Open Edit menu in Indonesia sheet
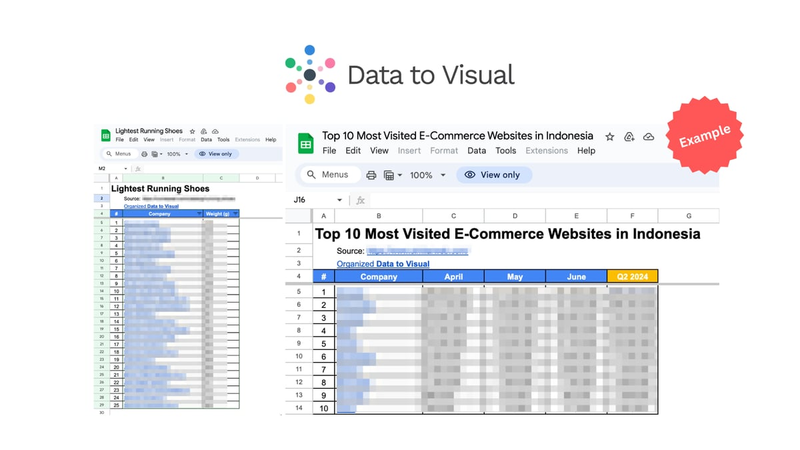This screenshot has height=450, width=800. (353, 151)
